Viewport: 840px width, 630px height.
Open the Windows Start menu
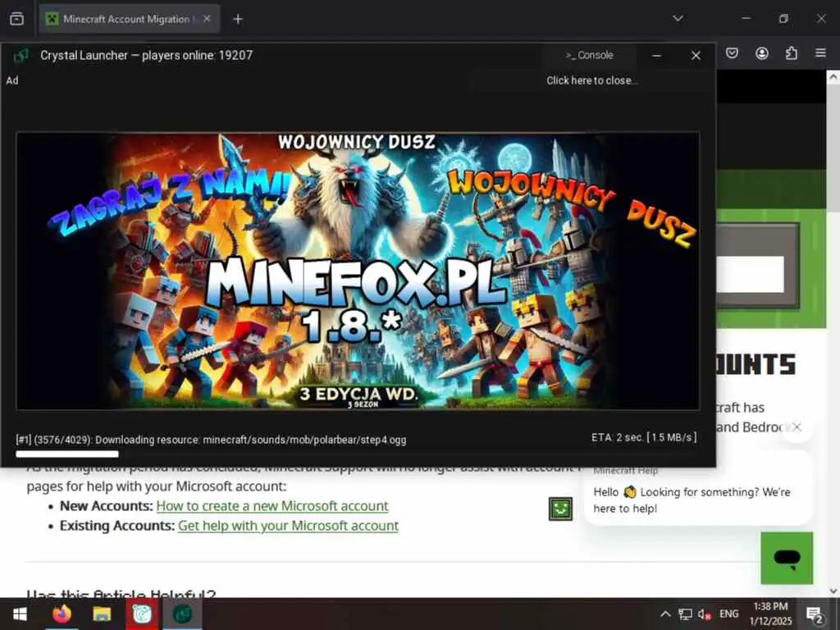click(x=20, y=614)
